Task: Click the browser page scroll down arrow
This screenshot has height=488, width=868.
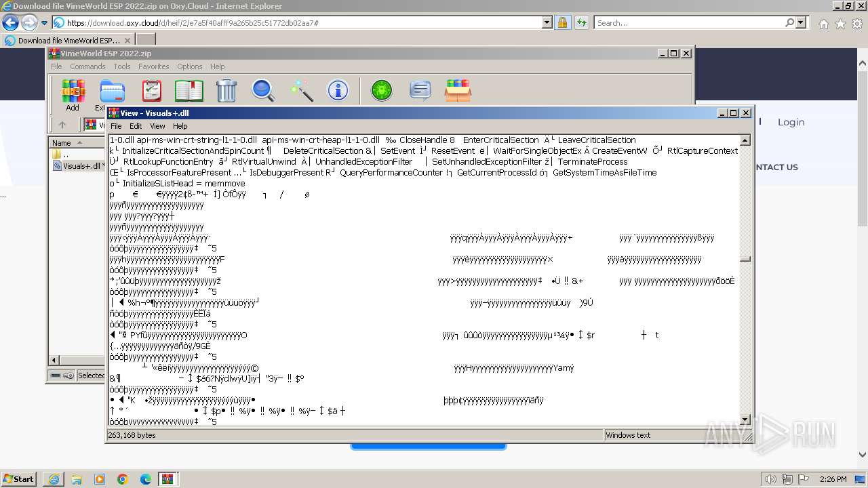Action: 862,455
